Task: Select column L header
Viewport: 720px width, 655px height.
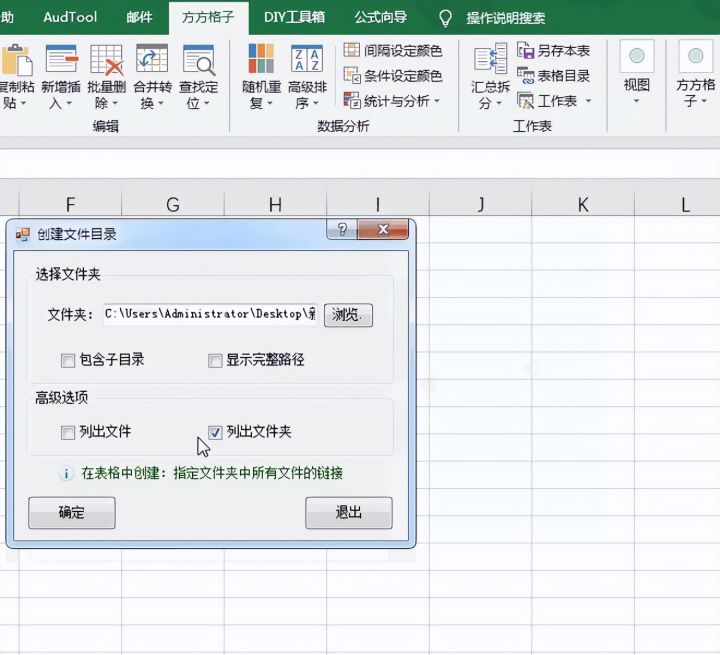Action: tap(678, 204)
